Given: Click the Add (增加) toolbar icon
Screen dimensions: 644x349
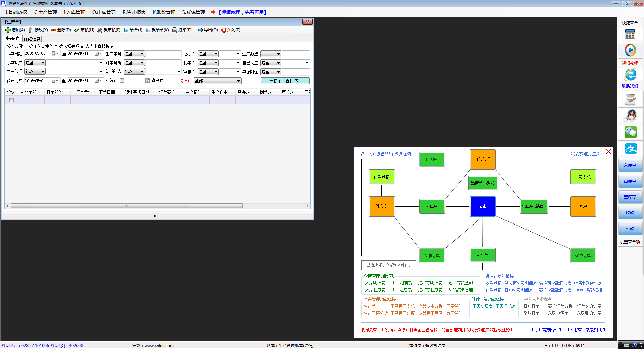Looking at the screenshot, I should pyautogui.click(x=8, y=30).
